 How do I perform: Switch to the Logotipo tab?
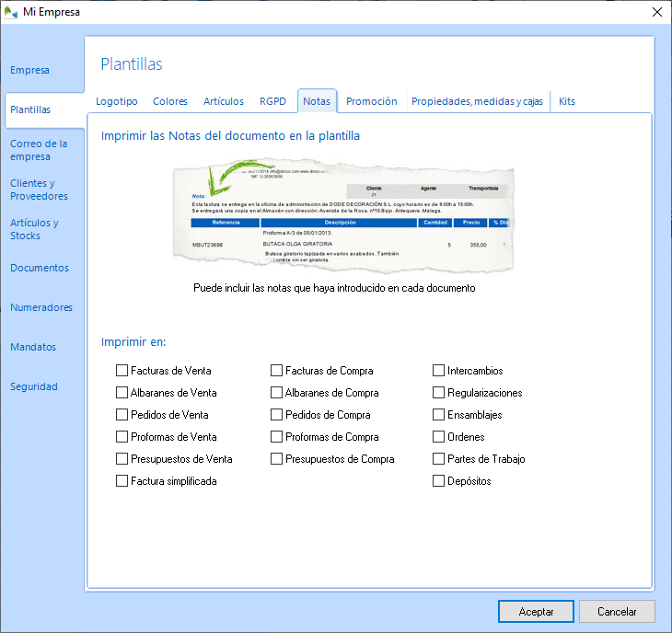tap(117, 101)
